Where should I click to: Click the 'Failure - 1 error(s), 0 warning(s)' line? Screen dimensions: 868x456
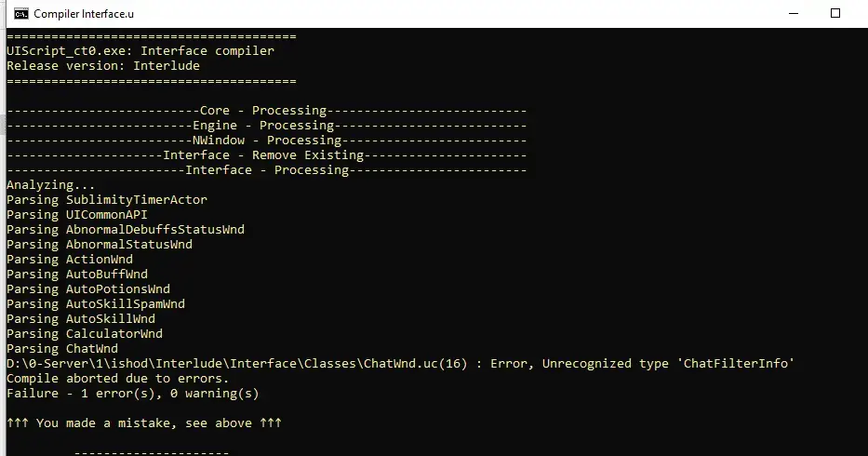click(133, 394)
